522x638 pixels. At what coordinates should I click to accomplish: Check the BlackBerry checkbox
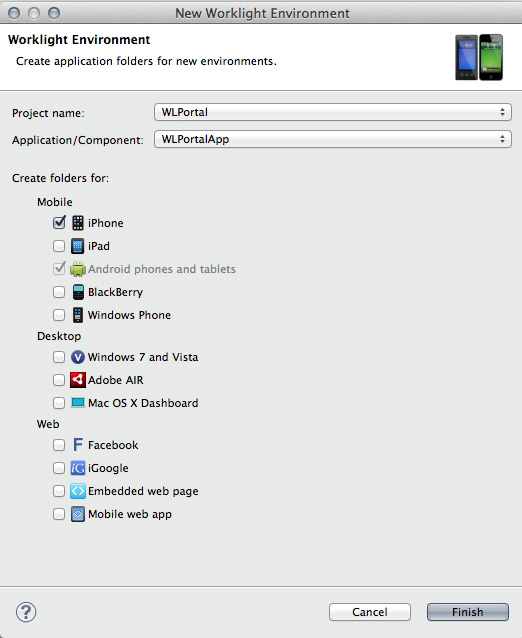coord(59,292)
